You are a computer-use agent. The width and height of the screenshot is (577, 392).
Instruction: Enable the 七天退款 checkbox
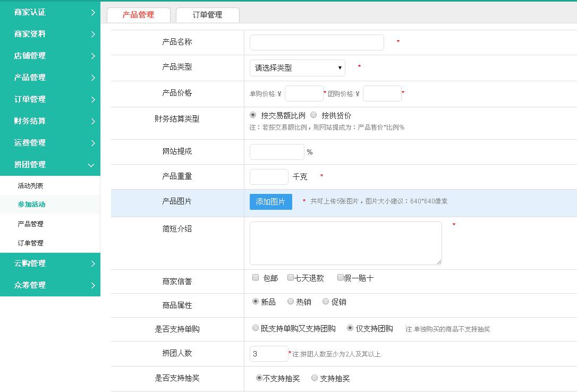(x=291, y=277)
